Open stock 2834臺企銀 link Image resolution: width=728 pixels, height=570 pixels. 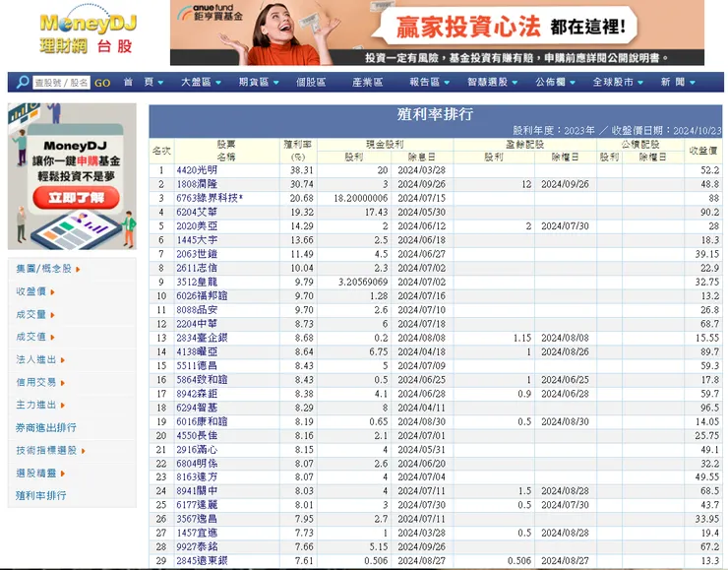click(202, 338)
